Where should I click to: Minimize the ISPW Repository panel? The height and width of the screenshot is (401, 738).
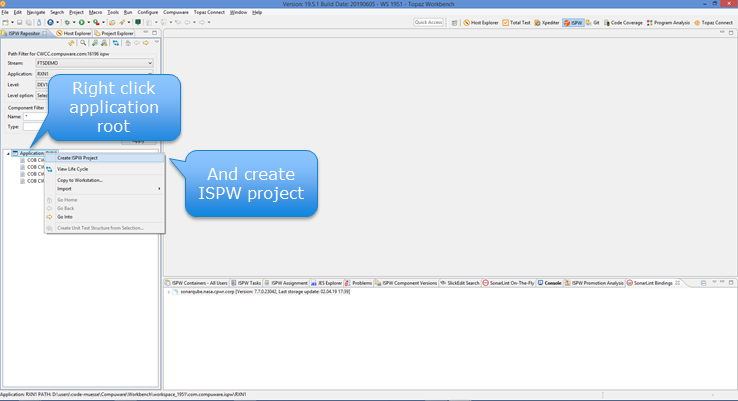(x=145, y=32)
